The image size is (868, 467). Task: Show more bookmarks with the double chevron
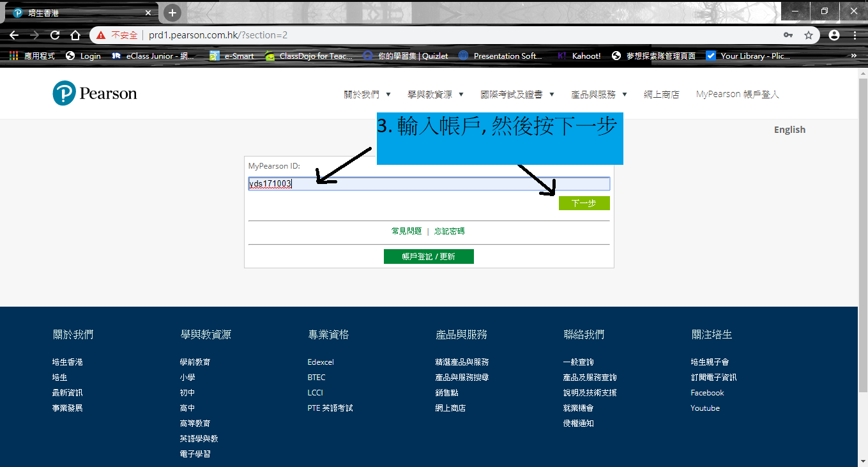tap(854, 56)
